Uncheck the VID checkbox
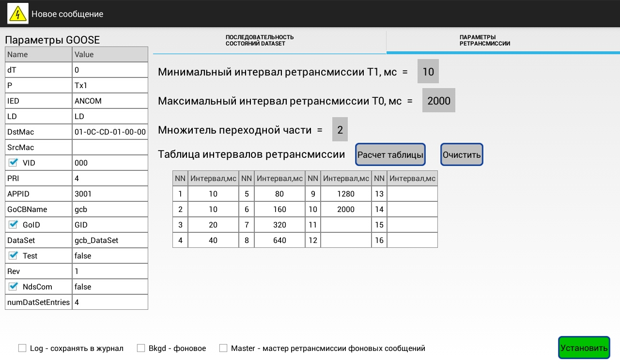Screen dimensions: 620x364 click(13, 163)
